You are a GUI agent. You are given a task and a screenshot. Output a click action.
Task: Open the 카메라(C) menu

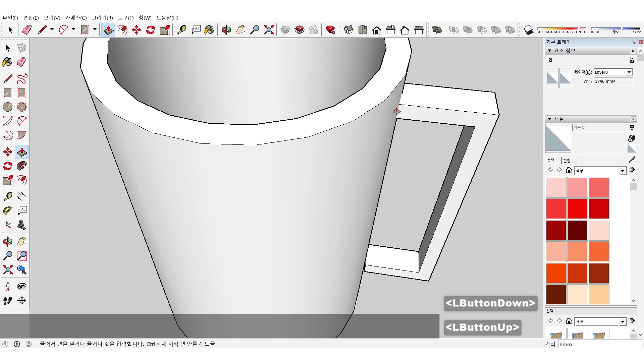tap(76, 18)
